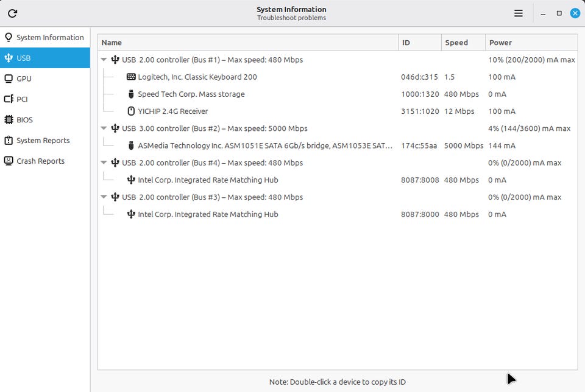Collapse the USB 3.00 controller Bus #2 row

(104, 128)
